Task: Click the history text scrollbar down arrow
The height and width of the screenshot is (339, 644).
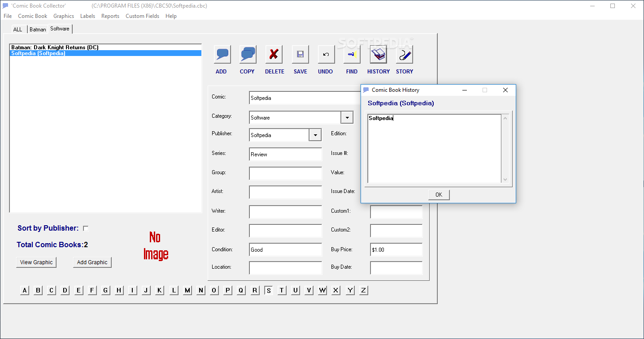Action: coord(505,179)
